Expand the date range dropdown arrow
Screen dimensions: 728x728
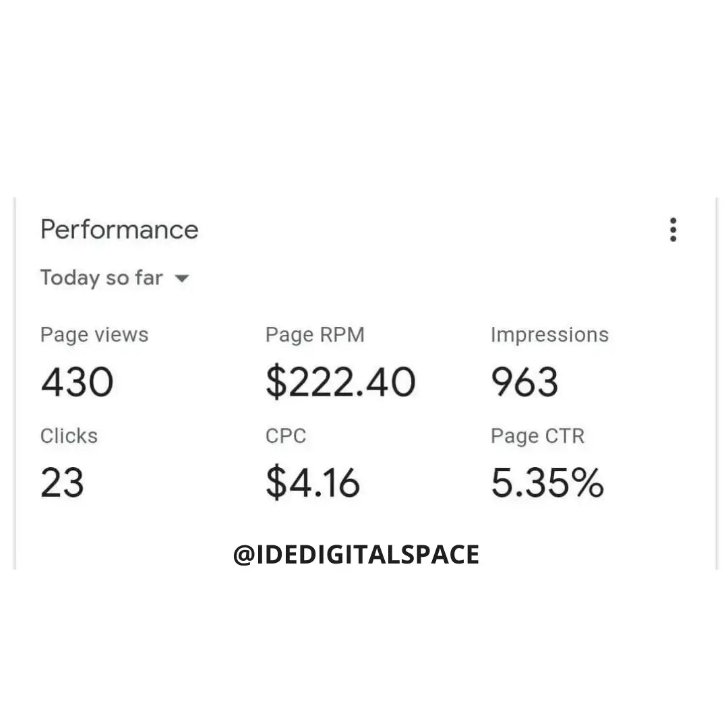pyautogui.click(x=182, y=278)
